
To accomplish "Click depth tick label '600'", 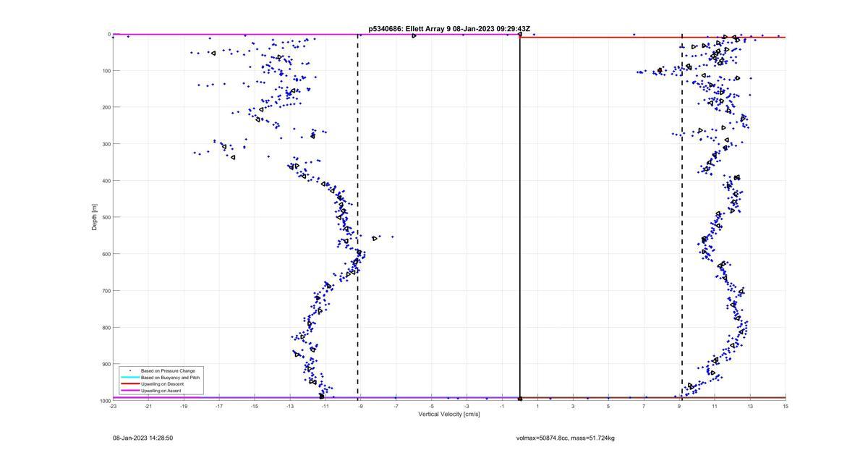I will click(x=105, y=254).
